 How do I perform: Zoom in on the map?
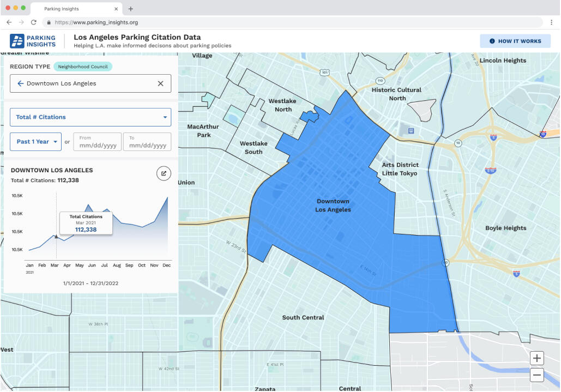coord(537,358)
